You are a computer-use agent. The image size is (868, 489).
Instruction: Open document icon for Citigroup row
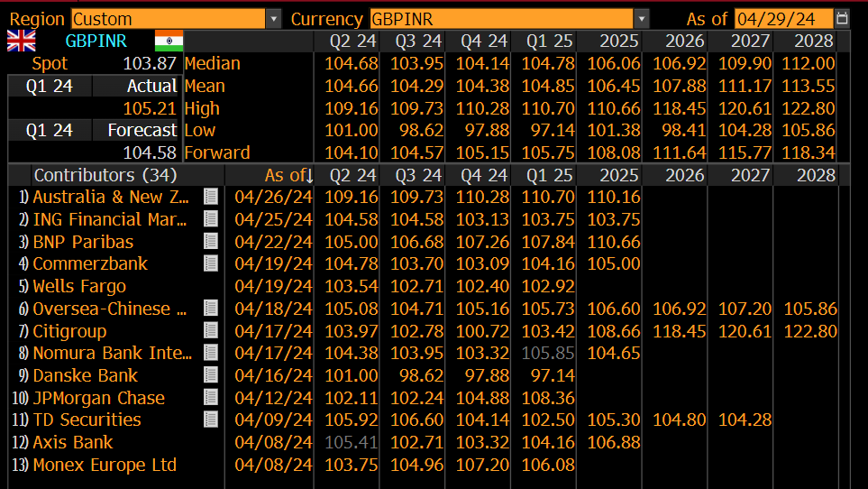coord(210,330)
